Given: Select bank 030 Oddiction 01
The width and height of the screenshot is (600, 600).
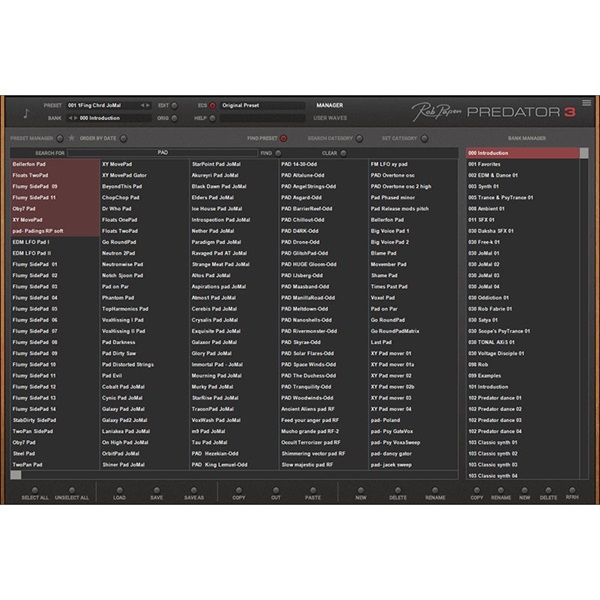Looking at the screenshot, I should 522,298.
